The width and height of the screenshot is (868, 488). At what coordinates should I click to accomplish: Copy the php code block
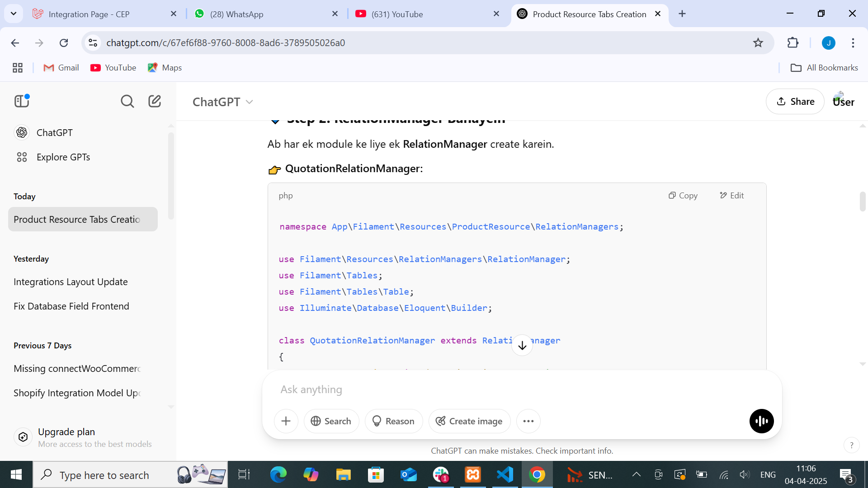point(683,195)
